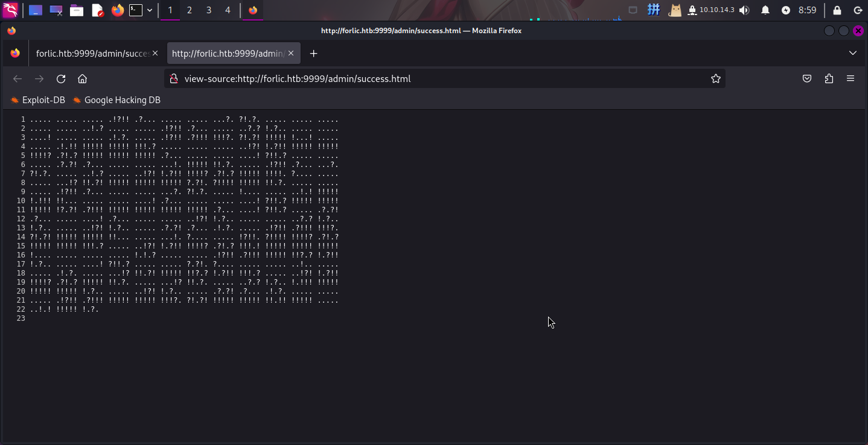868x445 pixels.
Task: Open the extensions puzzle icon
Action: tap(829, 79)
